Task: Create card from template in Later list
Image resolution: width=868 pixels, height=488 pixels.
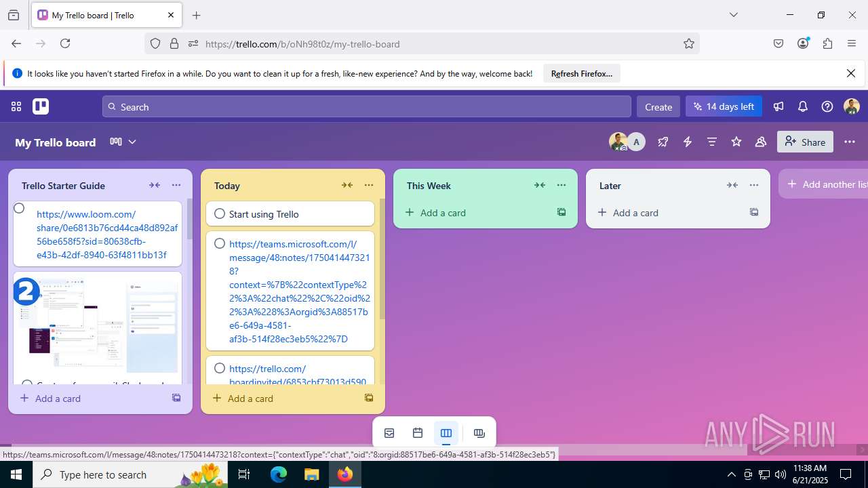Action: point(754,212)
